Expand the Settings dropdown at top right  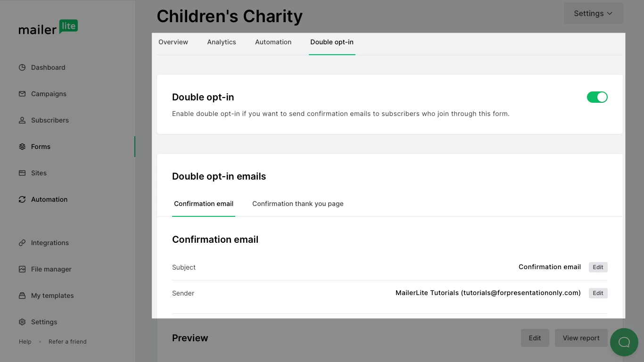point(593,14)
